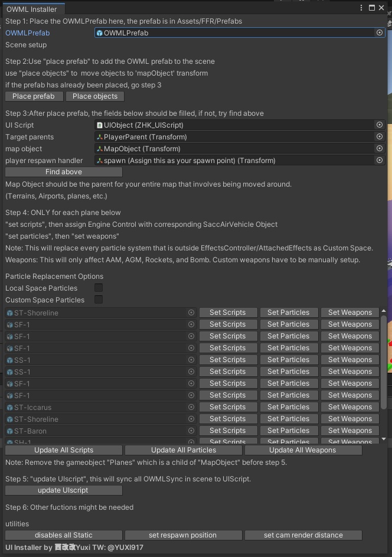
Task: Open object picker for OWMLPrefab field
Action: click(380, 32)
